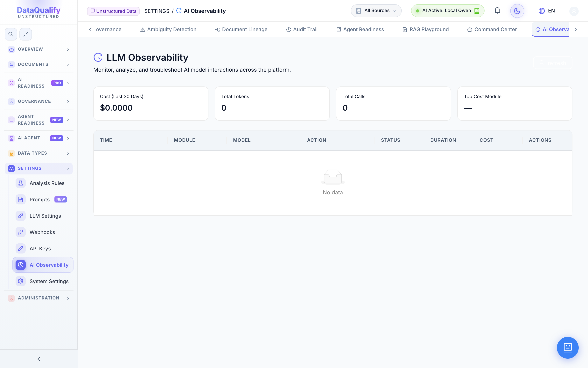This screenshot has height=368, width=588.
Task: Open the Prompts settings page
Action: 43,200
